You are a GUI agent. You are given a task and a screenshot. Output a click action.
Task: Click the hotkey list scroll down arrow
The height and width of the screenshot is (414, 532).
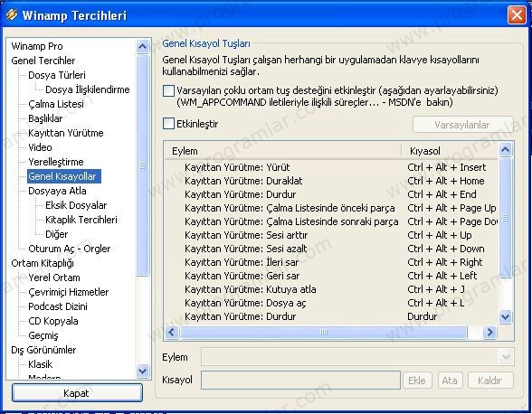coord(505,317)
